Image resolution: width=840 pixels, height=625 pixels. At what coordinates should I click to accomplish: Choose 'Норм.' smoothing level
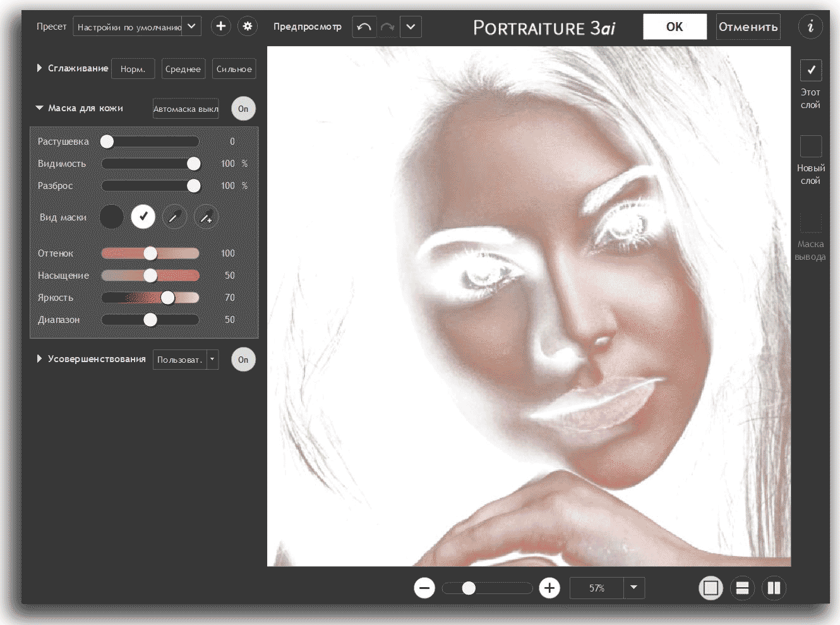point(133,69)
